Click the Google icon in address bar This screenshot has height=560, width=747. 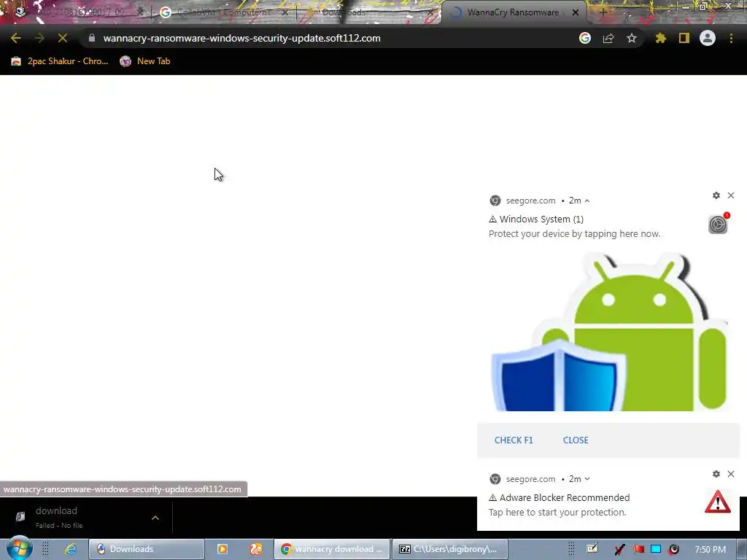tap(585, 38)
